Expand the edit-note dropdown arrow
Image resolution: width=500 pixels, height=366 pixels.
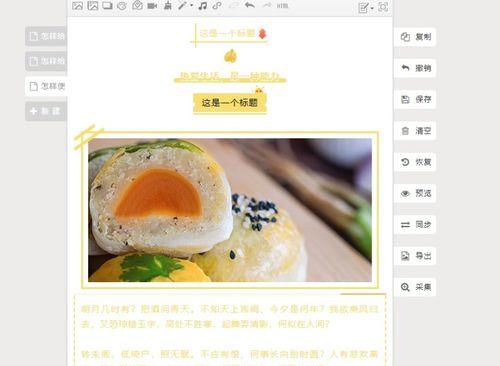(372, 8)
